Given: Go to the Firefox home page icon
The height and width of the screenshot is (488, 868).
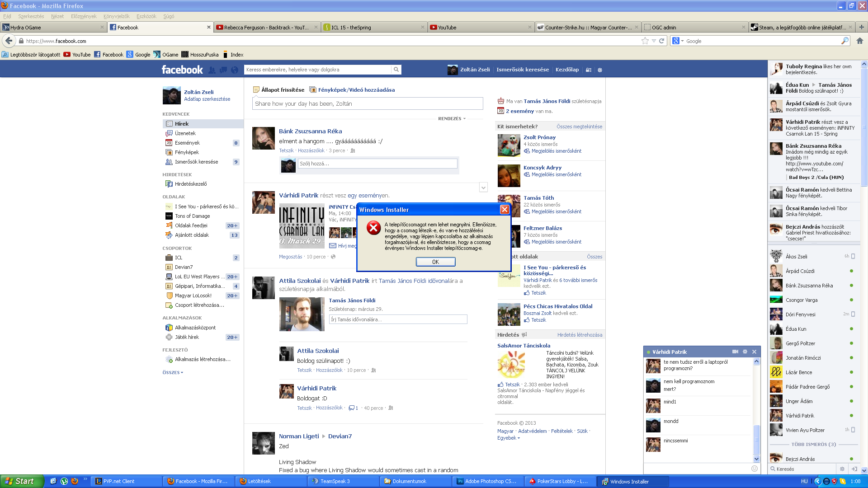Looking at the screenshot, I should pos(860,41).
